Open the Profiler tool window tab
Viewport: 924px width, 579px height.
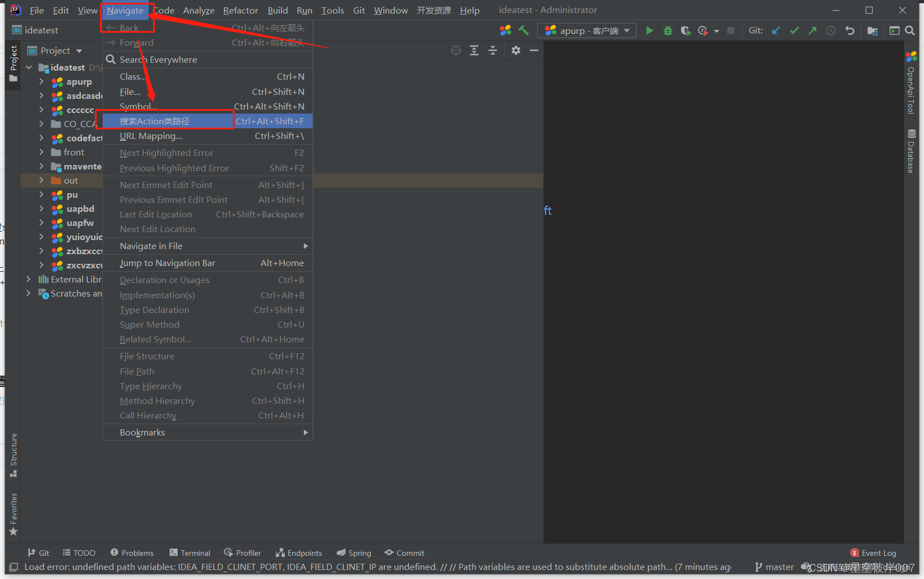click(242, 553)
